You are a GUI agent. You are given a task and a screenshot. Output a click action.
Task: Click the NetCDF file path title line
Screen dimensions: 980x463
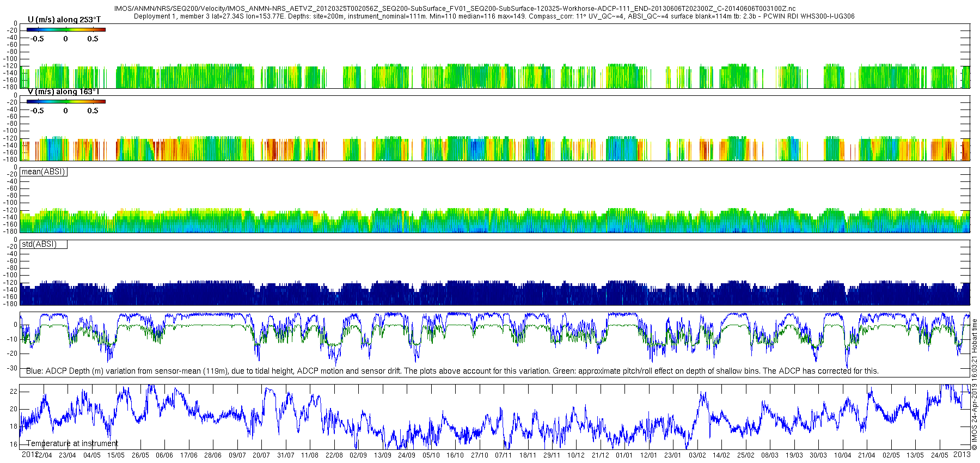pos(455,9)
